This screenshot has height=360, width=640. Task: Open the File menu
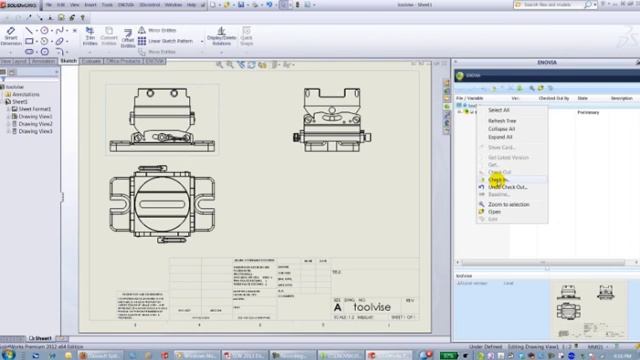click(x=49, y=5)
